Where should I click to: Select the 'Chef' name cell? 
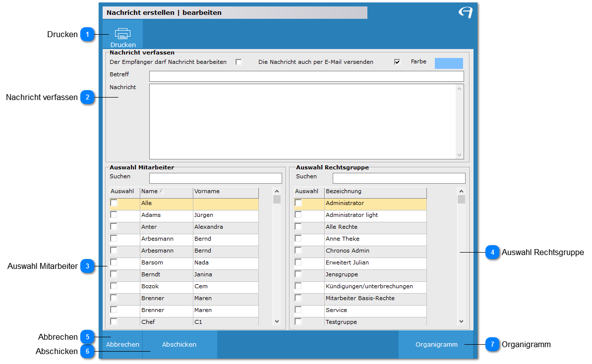pos(167,322)
